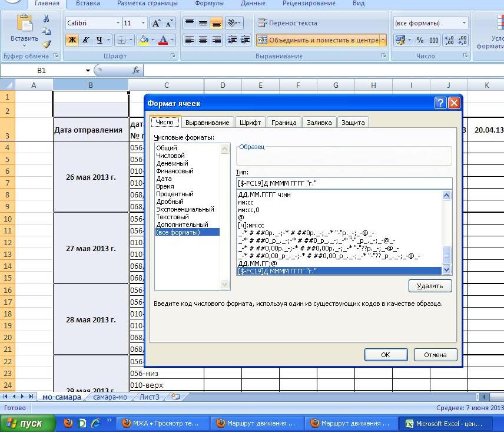
Task: Click the Тип format code input field
Action: click(x=344, y=183)
